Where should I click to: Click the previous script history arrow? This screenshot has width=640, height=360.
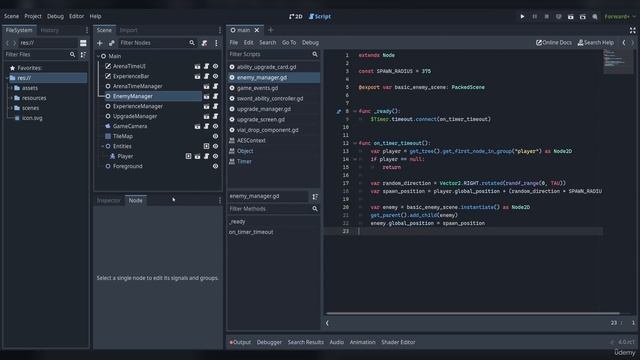tap(624, 42)
